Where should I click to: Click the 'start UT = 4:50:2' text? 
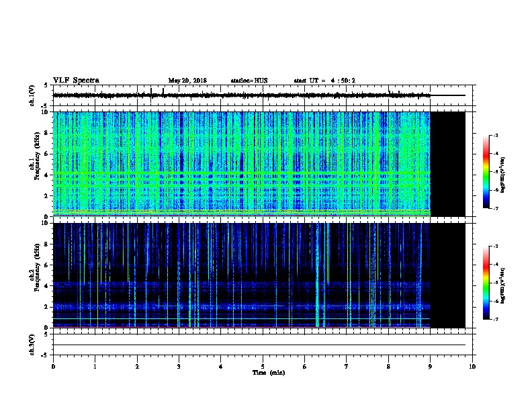tap(324, 81)
